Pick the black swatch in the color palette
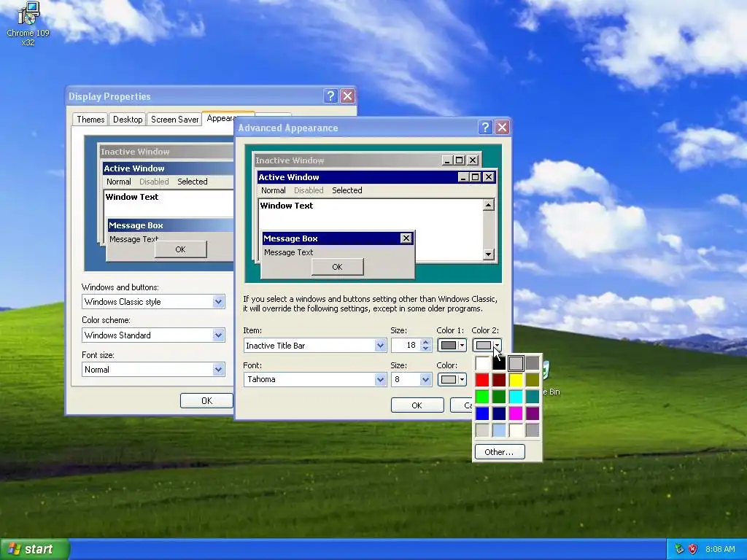Viewport: 747px width, 560px height. click(499, 363)
